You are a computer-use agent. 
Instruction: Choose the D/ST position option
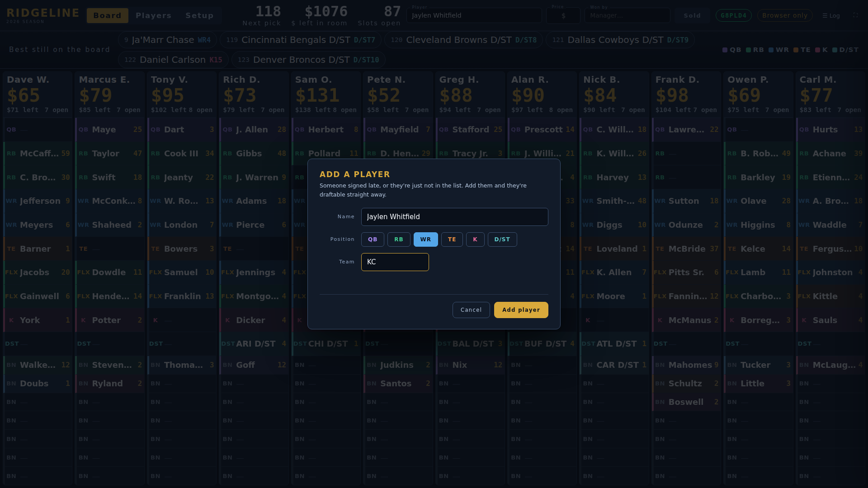[502, 239]
